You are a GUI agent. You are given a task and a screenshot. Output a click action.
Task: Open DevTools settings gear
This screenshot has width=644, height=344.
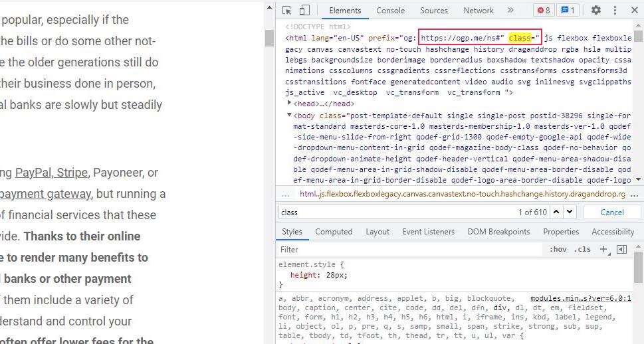596,10
